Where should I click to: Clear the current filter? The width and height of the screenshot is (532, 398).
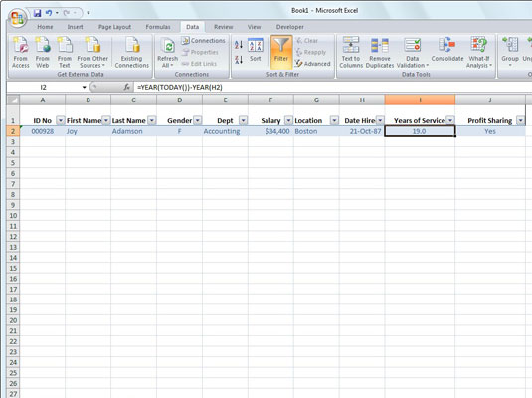tap(307, 41)
